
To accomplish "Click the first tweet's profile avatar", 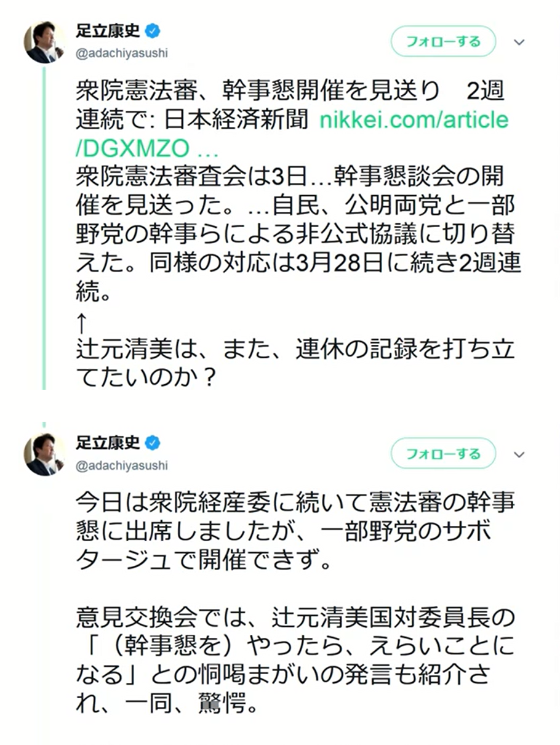I will click(x=44, y=42).
